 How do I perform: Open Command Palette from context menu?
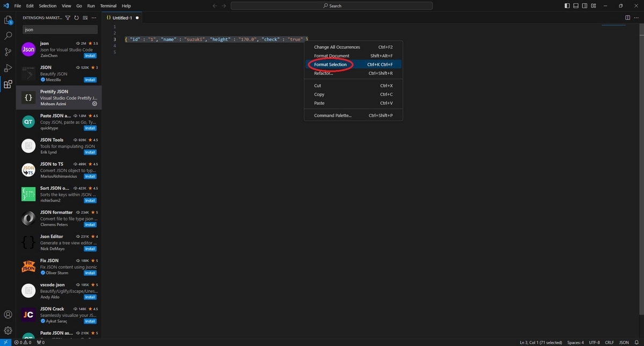coord(353,115)
